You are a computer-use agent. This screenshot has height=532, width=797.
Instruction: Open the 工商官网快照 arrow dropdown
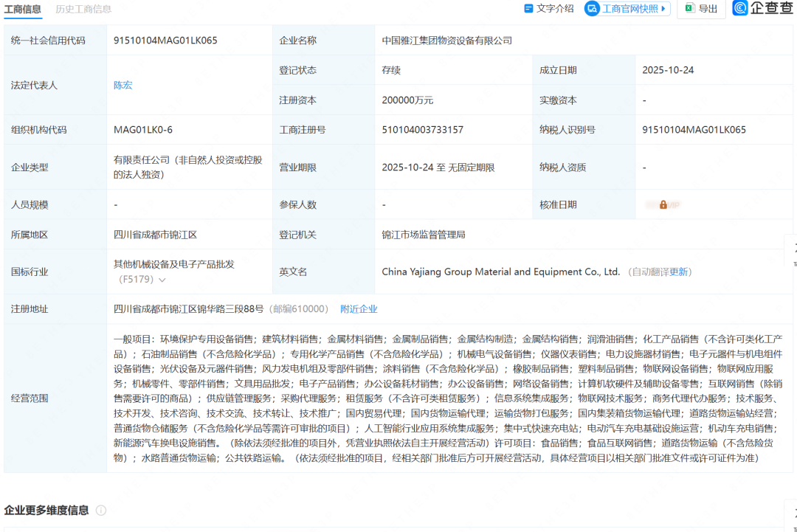click(x=663, y=9)
